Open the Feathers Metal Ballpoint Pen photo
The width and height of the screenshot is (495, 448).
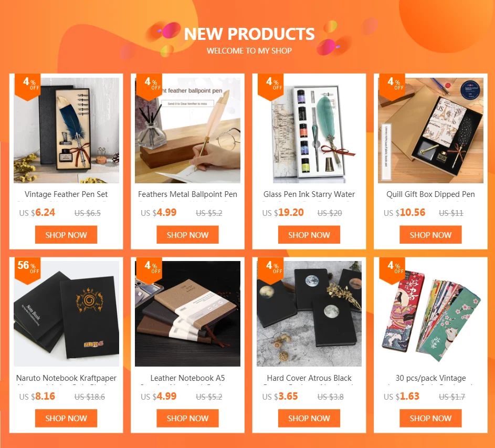coord(187,130)
